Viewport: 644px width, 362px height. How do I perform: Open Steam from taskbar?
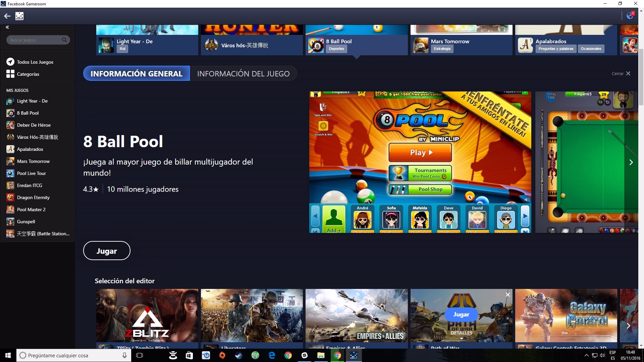238,355
